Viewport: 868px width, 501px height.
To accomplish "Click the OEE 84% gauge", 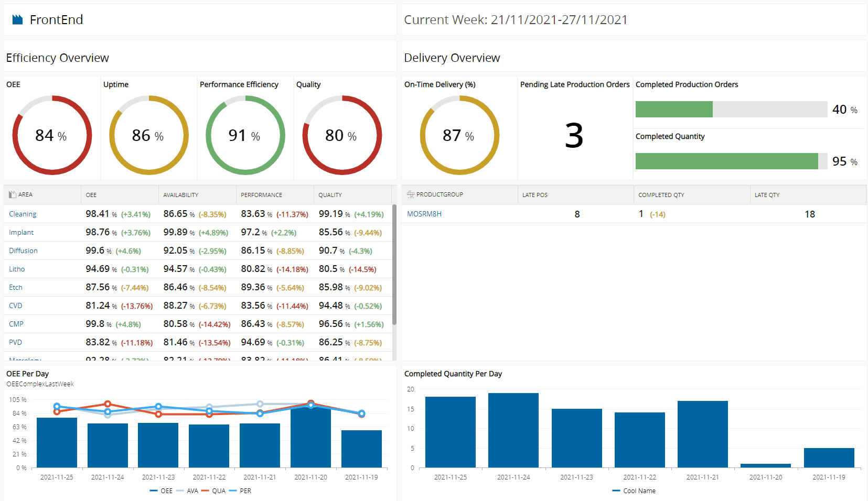I will [x=52, y=135].
